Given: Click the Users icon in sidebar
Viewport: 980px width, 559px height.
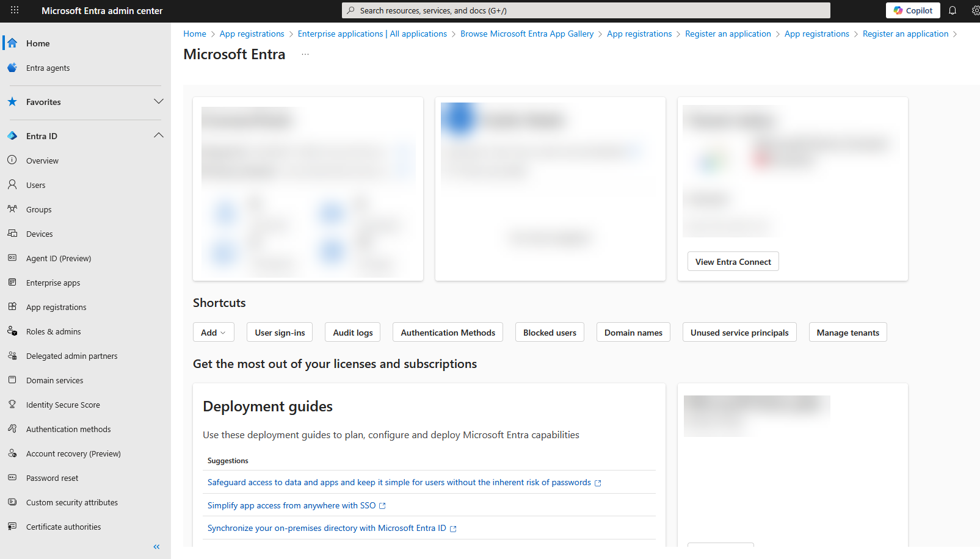Looking at the screenshot, I should [x=12, y=185].
